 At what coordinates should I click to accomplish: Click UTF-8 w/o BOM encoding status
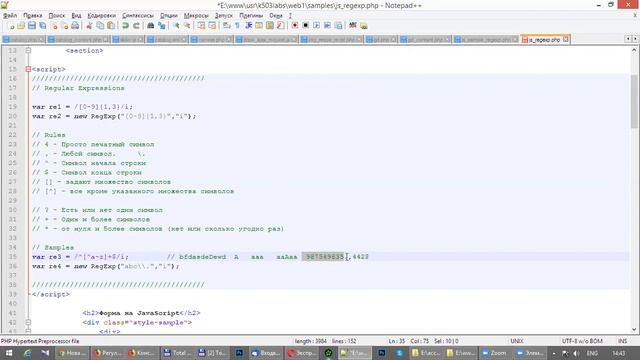coord(582,341)
